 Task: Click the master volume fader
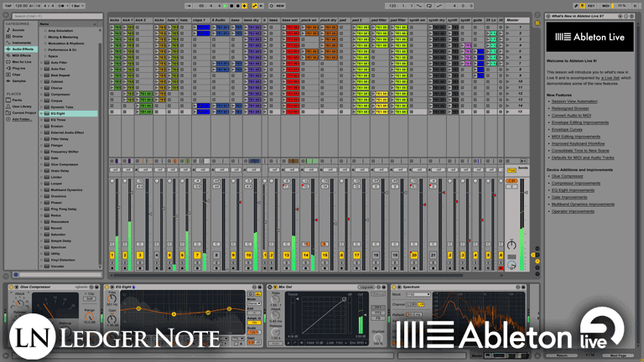pos(526,193)
